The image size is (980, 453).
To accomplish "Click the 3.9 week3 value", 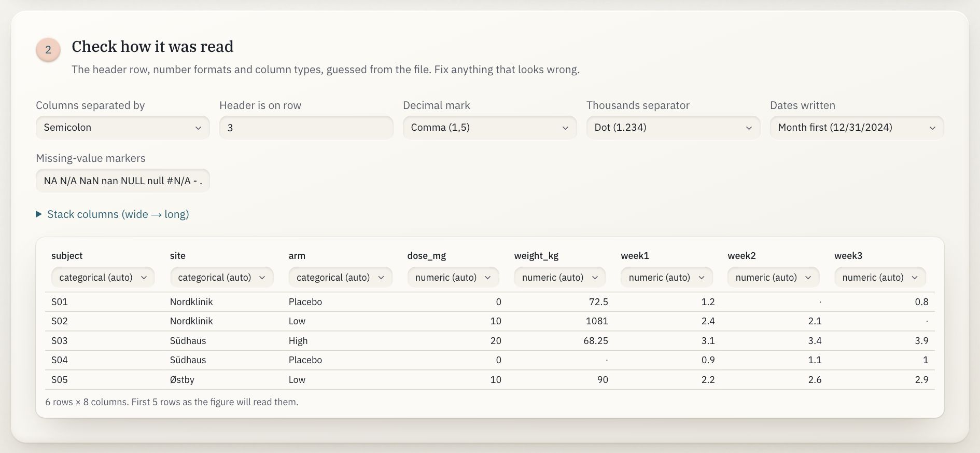I will click(x=921, y=341).
